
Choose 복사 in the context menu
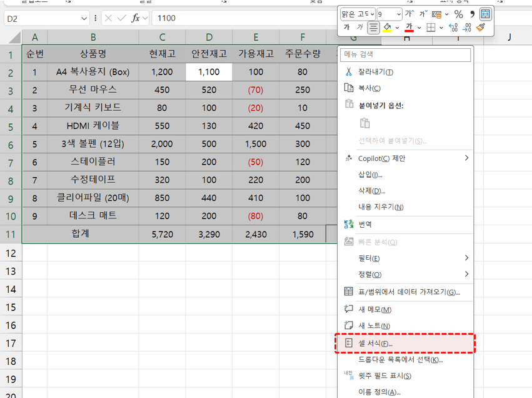click(369, 88)
